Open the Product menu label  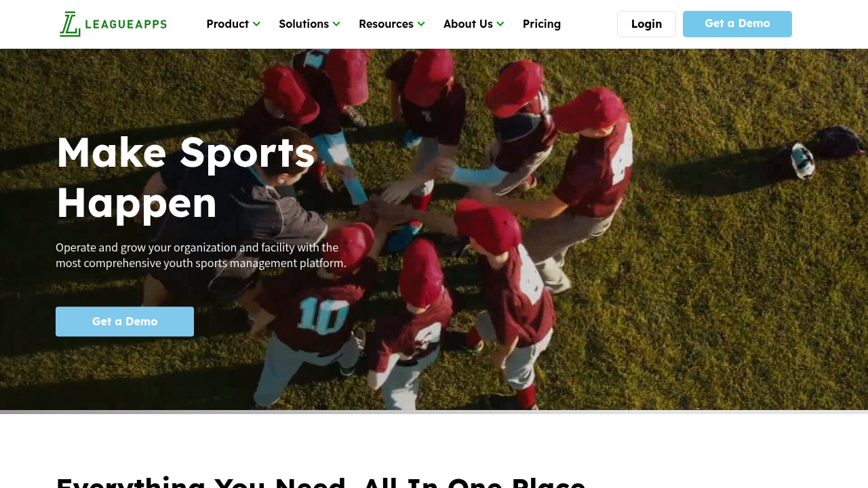pyautogui.click(x=228, y=24)
